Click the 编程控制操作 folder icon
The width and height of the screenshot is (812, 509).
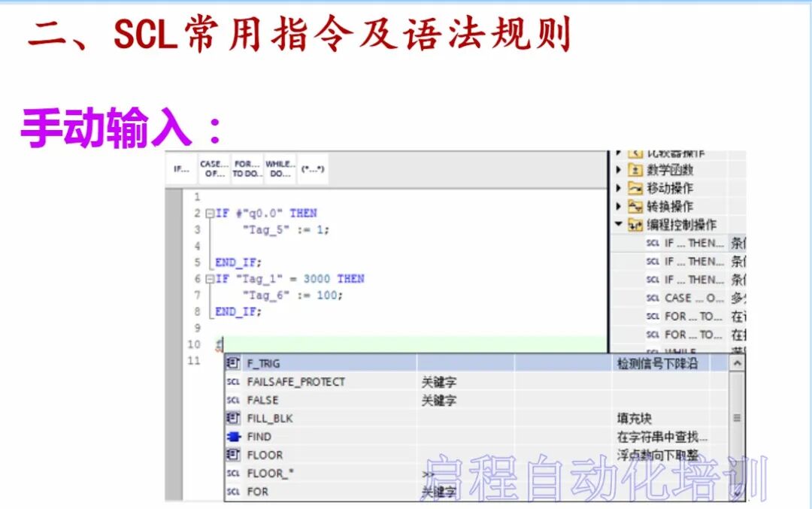pyautogui.click(x=635, y=225)
